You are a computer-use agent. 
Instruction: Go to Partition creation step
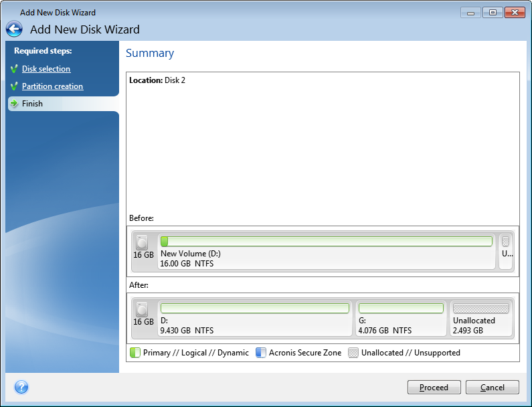tap(53, 86)
